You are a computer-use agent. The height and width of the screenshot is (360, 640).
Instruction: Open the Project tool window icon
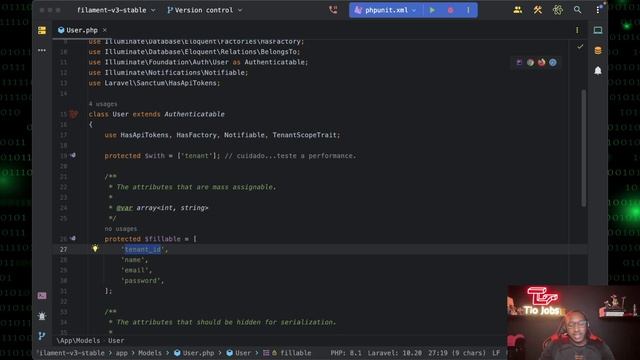pos(42,30)
